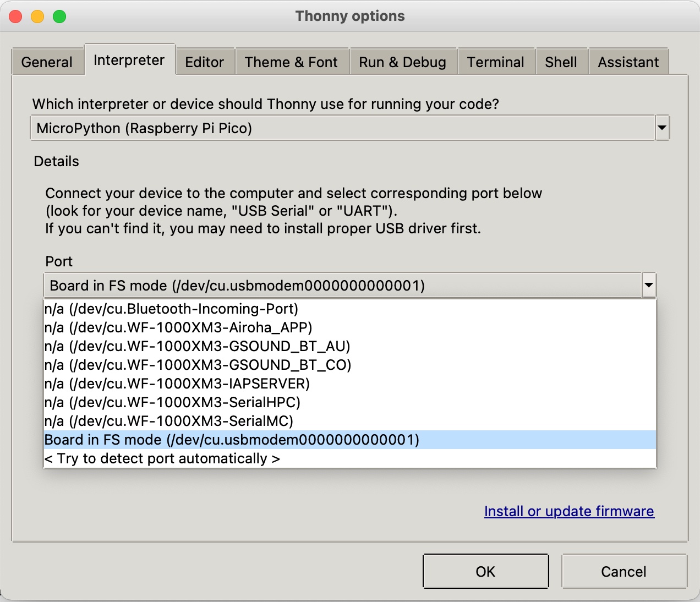Select the Assistant tab
Image resolution: width=700 pixels, height=602 pixels.
628,62
